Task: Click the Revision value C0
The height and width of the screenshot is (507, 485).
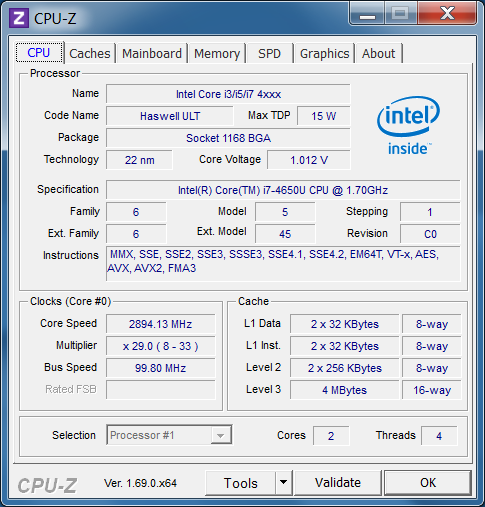Action: [x=430, y=234]
